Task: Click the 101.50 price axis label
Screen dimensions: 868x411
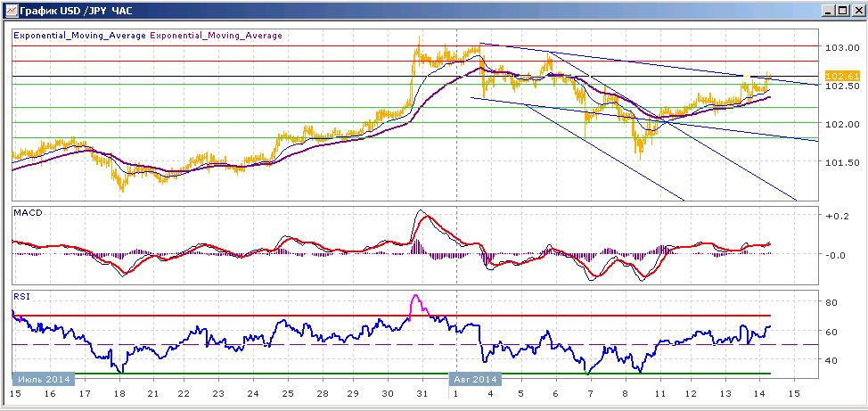Action: pyautogui.click(x=837, y=161)
